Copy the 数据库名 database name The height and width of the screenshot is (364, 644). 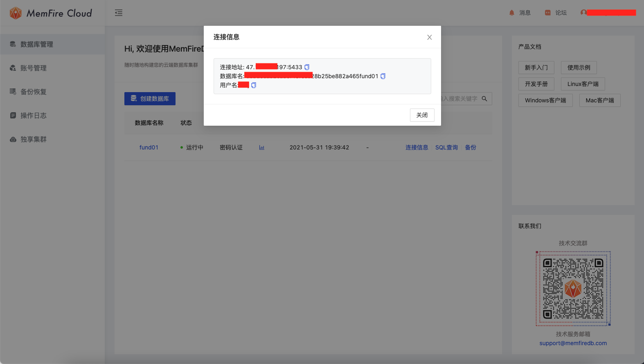click(383, 76)
